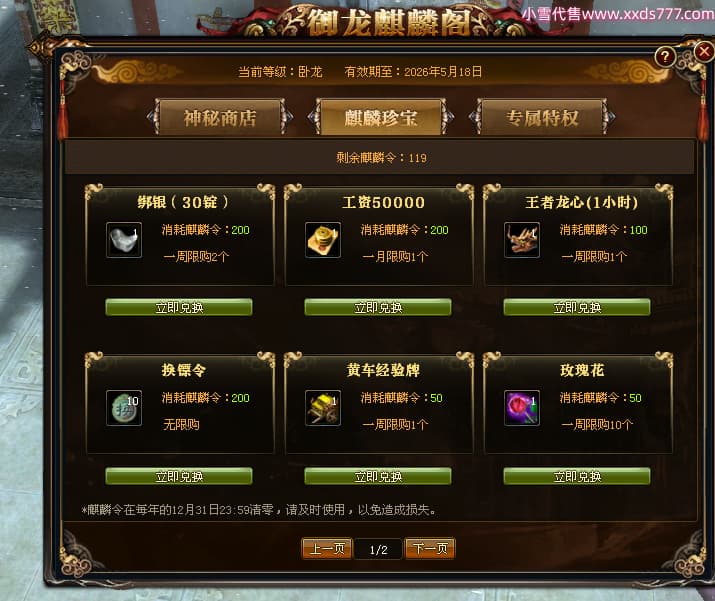The width and height of the screenshot is (715, 601).
Task: Select the 麒麟珍宝 tab
Action: tap(381, 118)
